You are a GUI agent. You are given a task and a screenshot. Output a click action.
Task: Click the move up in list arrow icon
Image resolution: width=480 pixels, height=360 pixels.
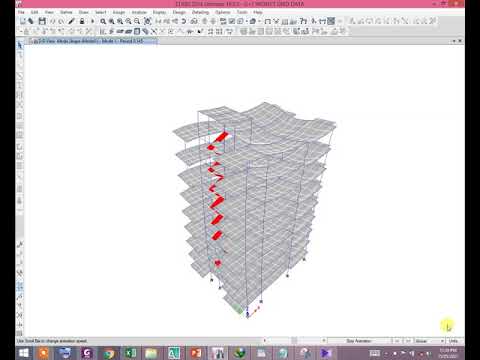point(205,21)
